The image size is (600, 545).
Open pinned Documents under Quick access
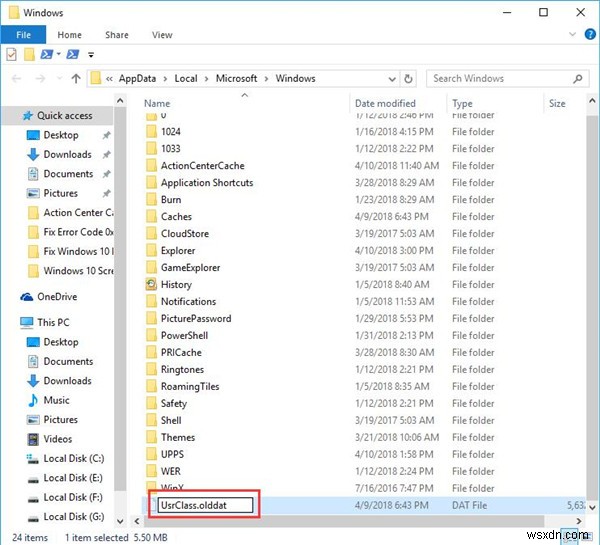68,174
